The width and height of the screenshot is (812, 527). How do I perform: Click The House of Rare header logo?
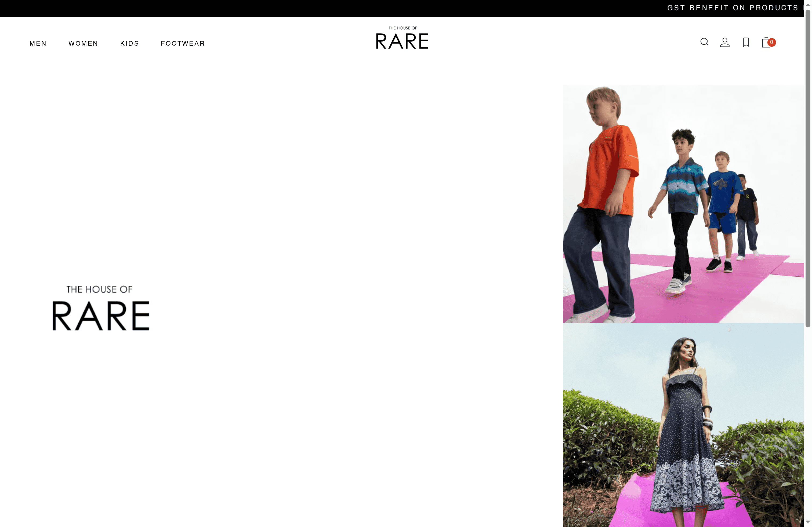coord(402,38)
